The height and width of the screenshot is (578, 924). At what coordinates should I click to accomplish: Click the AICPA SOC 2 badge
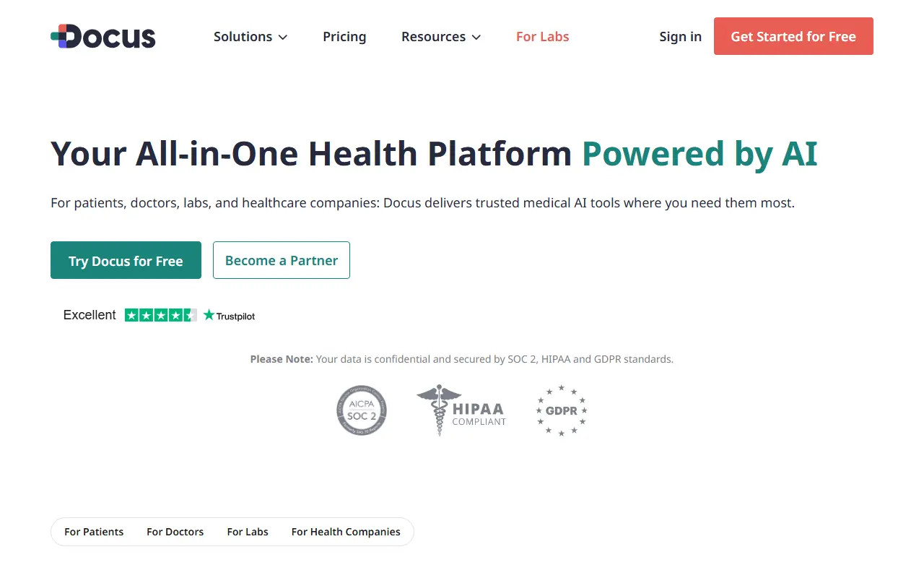[x=361, y=410]
